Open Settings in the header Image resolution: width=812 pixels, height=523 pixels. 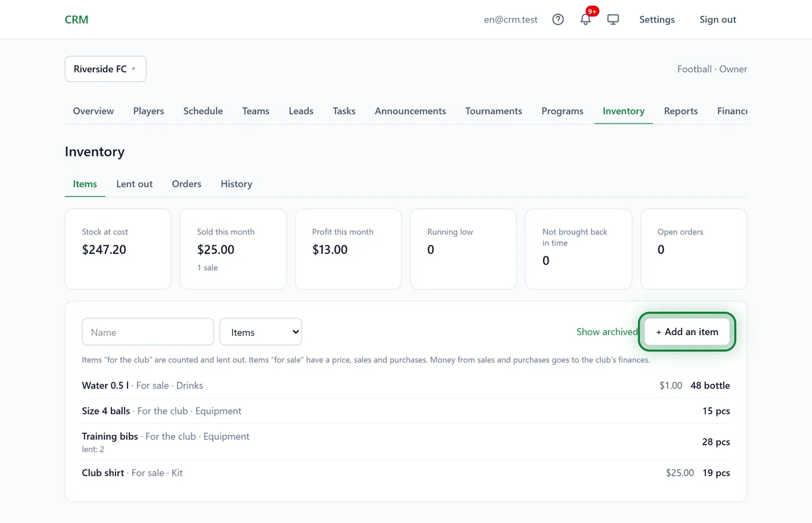657,20
